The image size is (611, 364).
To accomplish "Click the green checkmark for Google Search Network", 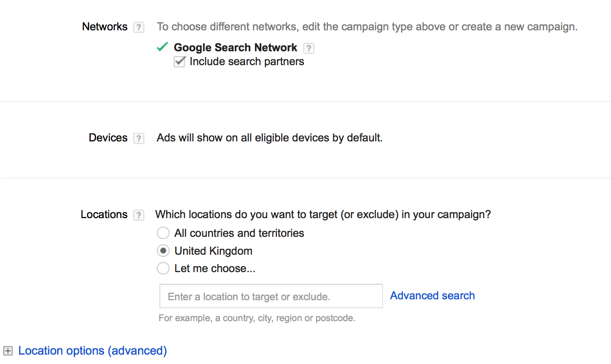I will coord(162,47).
